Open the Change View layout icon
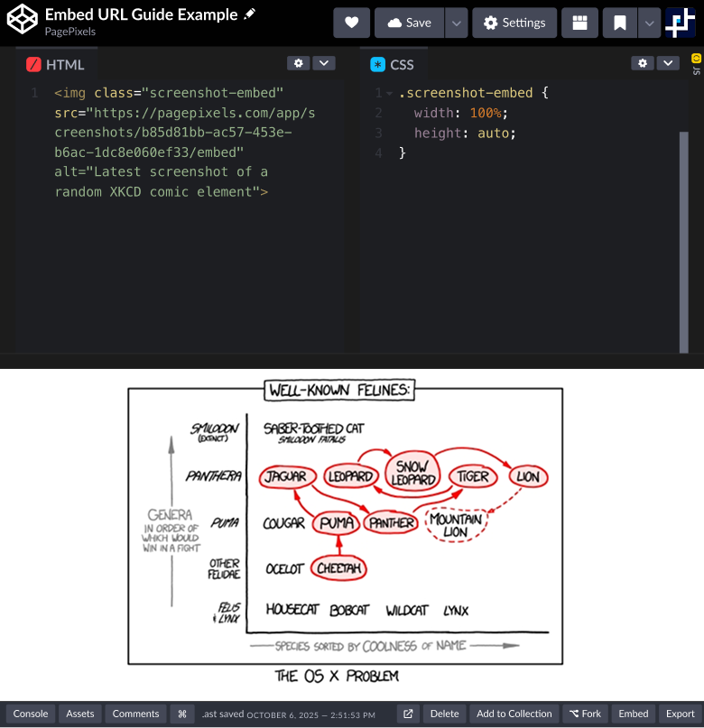The image size is (704, 728). pos(579,23)
